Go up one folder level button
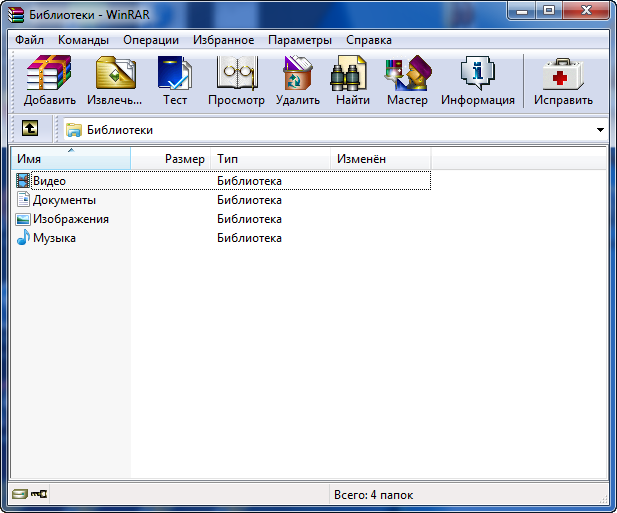 pos(30,129)
